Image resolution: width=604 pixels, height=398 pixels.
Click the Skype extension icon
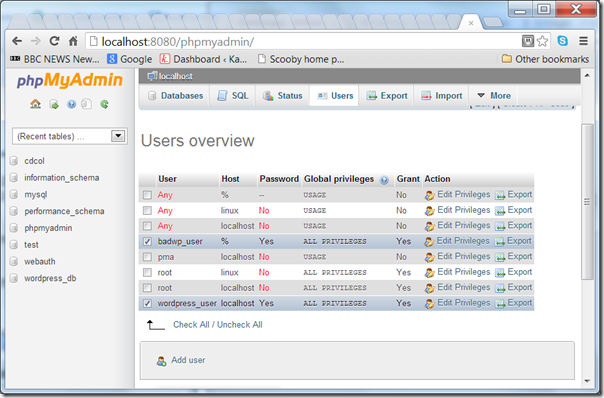pyautogui.click(x=562, y=40)
